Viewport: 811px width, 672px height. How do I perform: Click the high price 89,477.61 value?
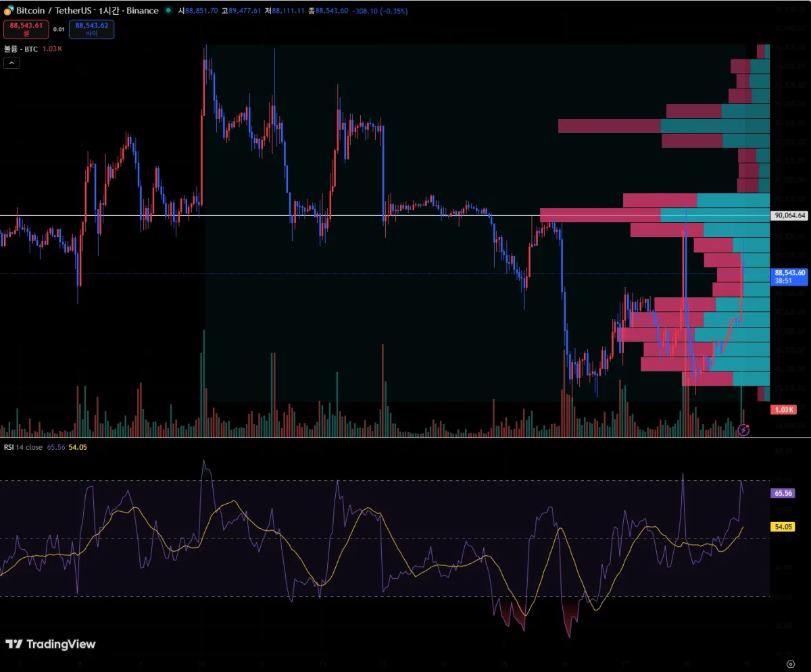point(244,11)
